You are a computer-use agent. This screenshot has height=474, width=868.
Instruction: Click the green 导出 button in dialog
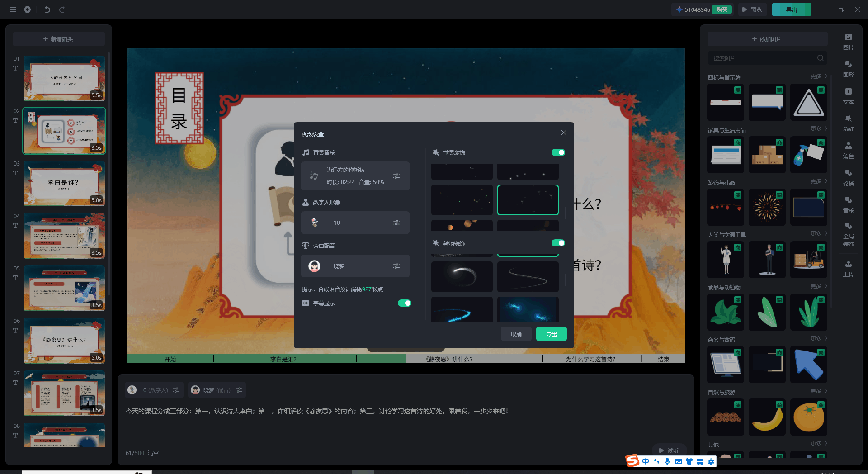[x=551, y=334]
